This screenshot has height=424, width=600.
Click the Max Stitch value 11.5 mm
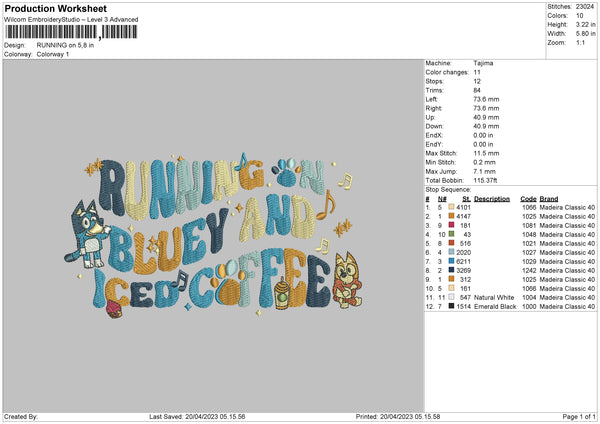486,153
